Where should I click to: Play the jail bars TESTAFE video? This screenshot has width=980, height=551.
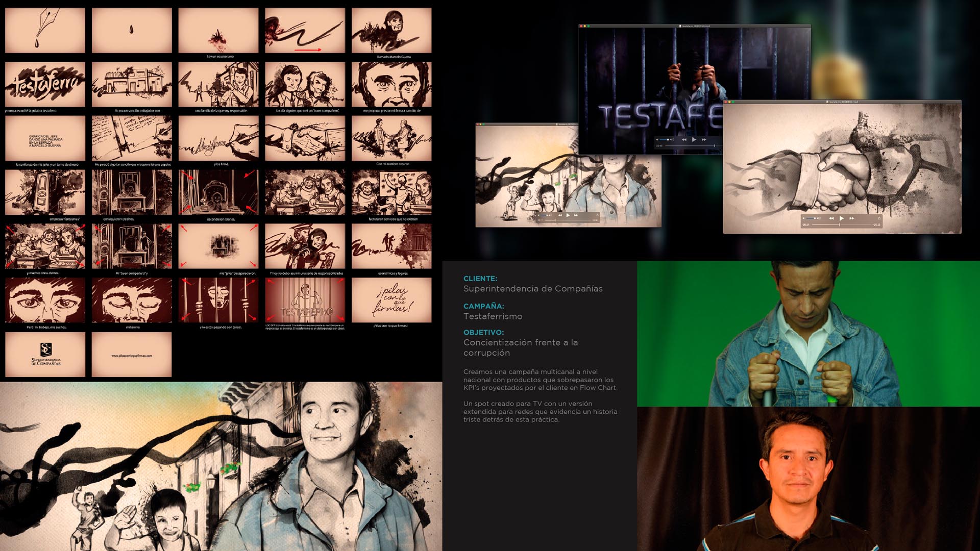tap(694, 139)
